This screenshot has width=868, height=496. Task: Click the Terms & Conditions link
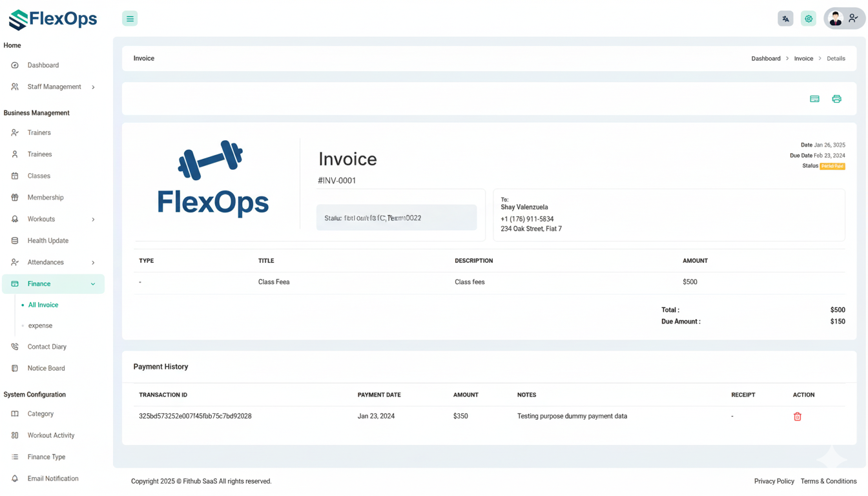pyautogui.click(x=828, y=481)
